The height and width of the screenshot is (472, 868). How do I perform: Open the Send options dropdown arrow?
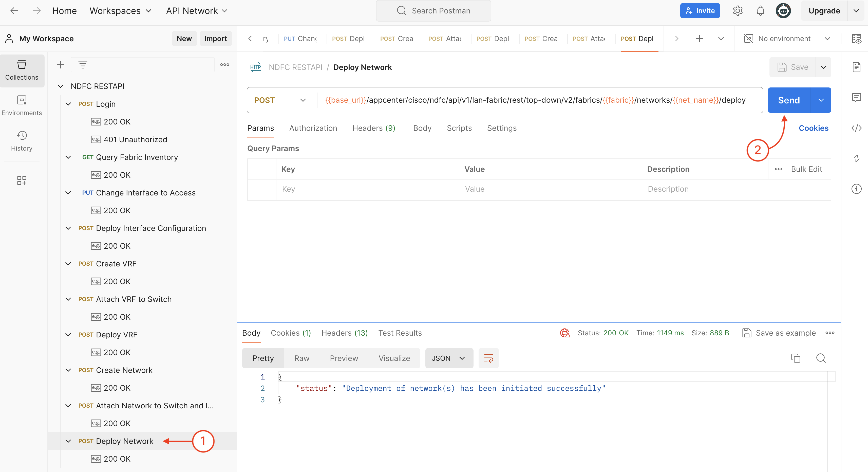821,100
